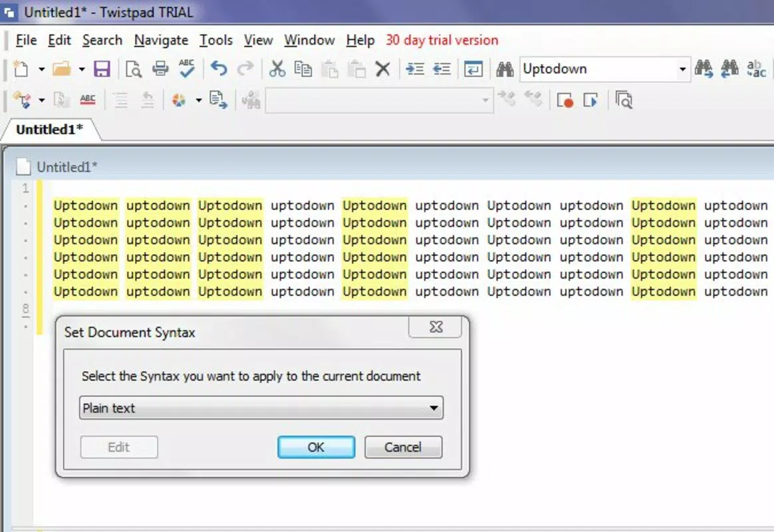The image size is (774, 532).
Task: Open the Edit menu
Action: pyautogui.click(x=59, y=40)
